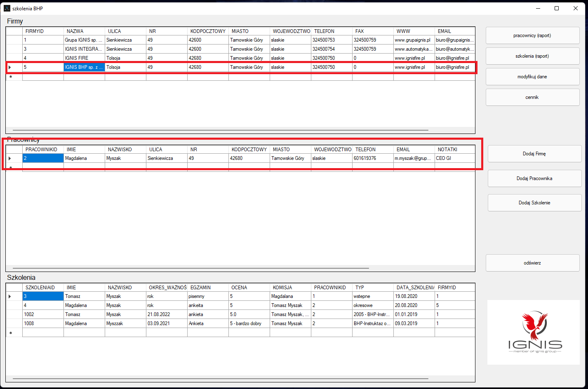Click the KOMISJA column header

click(x=290, y=288)
